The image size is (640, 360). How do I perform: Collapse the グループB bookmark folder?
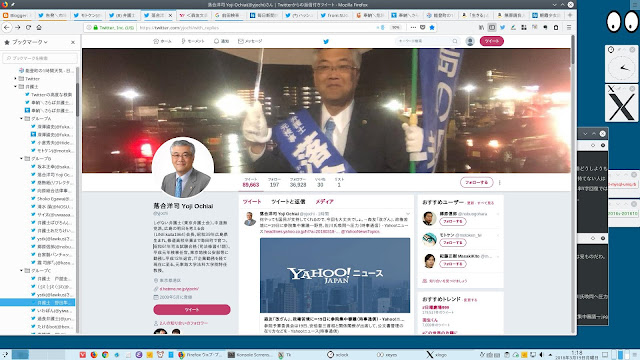22,158
